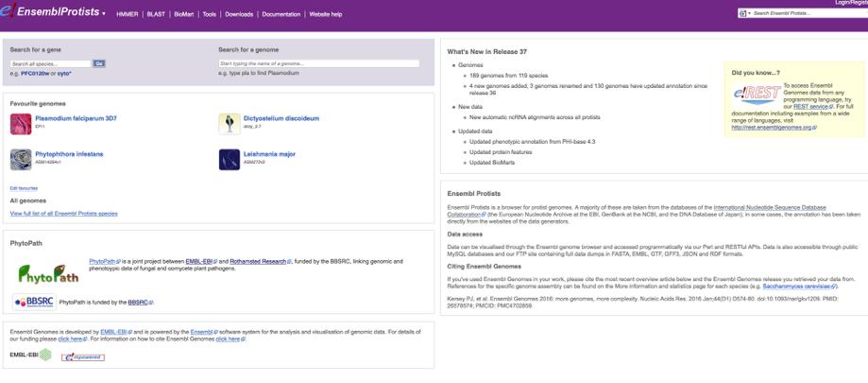
Task: Open the Downloads menu item
Action: [239, 14]
